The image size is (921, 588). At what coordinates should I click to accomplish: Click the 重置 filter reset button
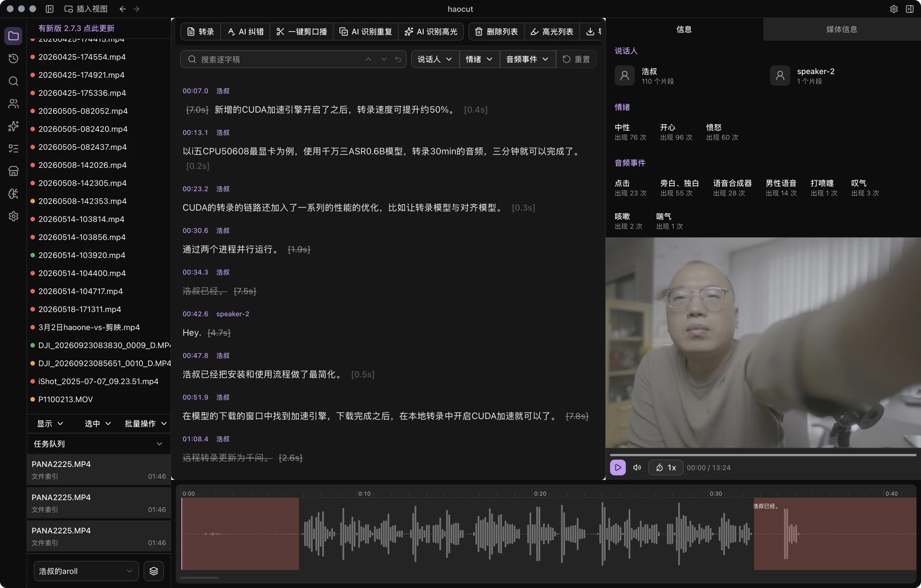click(576, 59)
